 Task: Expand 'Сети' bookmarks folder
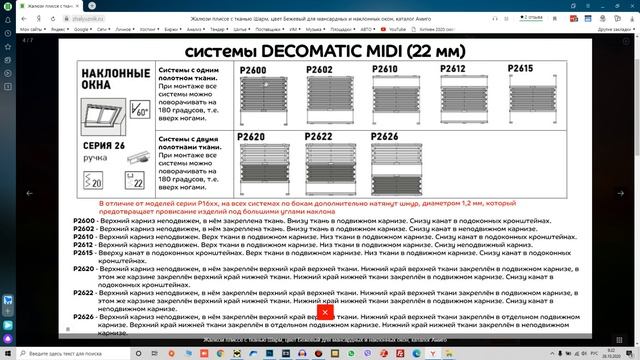tap(103, 29)
